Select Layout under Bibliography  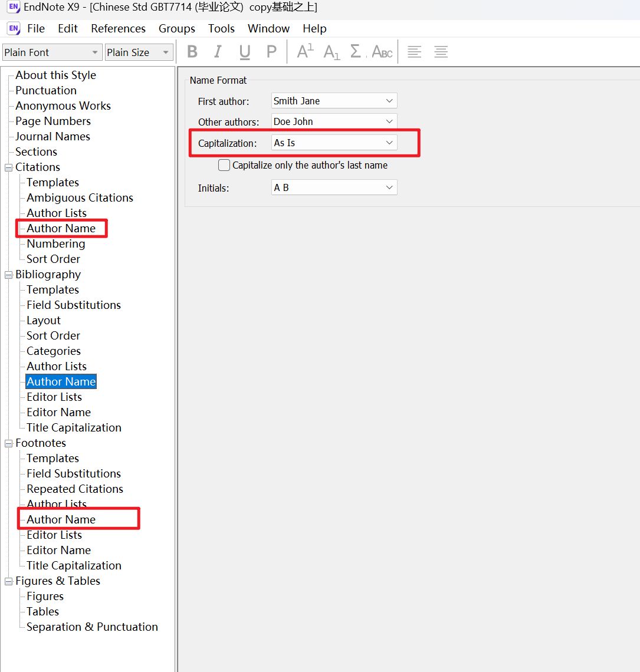(43, 321)
